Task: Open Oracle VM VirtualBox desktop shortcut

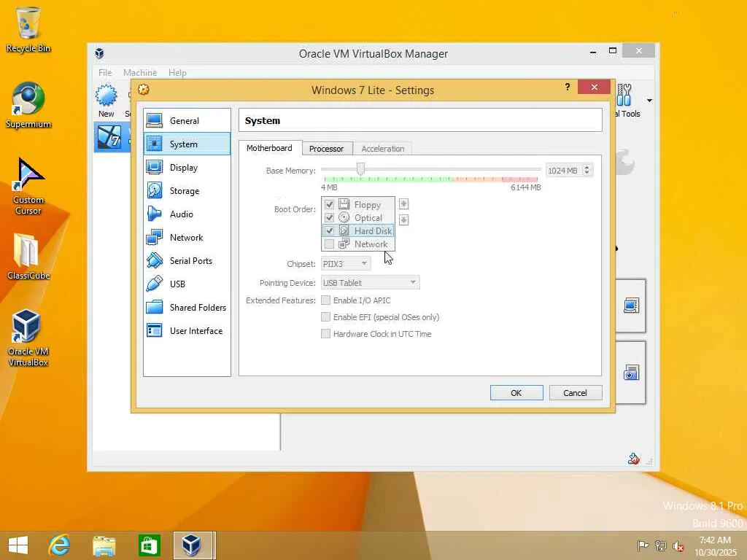Action: click(x=28, y=338)
